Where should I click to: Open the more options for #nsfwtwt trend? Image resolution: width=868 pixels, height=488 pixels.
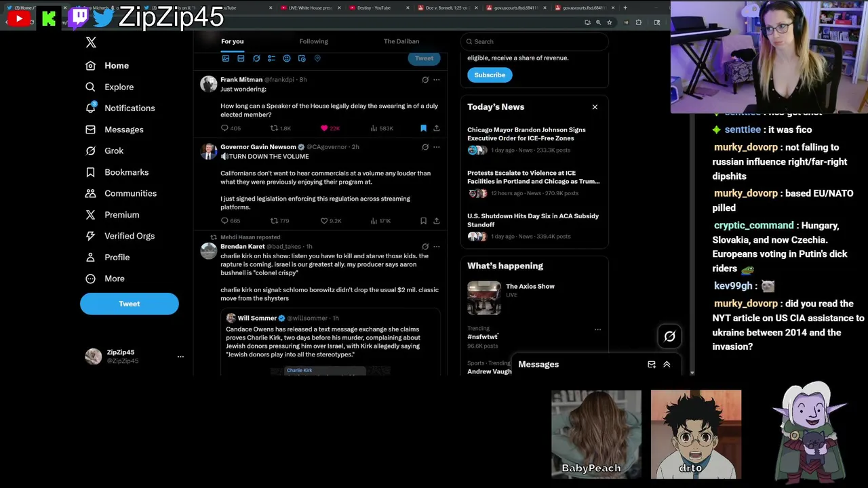597,329
